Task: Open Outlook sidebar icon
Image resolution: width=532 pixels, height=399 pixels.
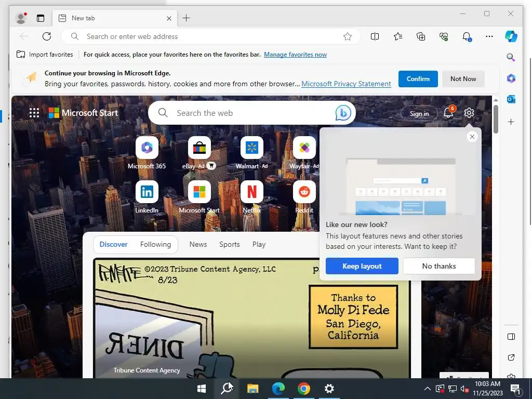Action: point(511,99)
